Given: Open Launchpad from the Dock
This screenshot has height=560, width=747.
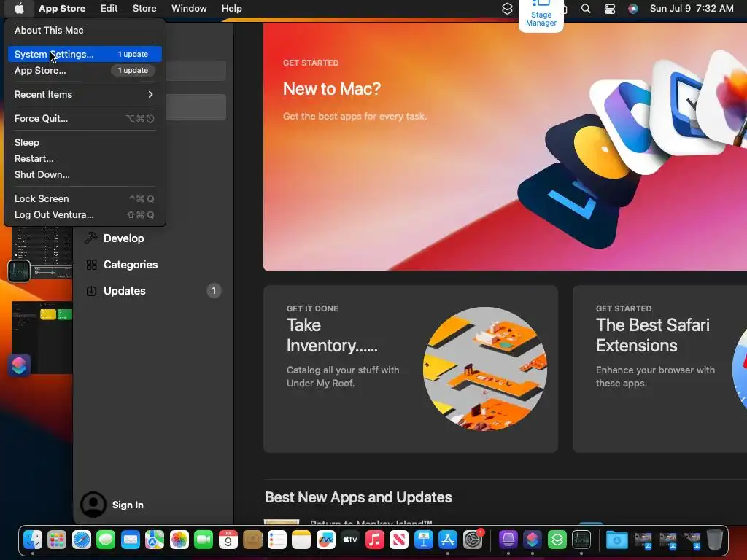Looking at the screenshot, I should point(57,540).
